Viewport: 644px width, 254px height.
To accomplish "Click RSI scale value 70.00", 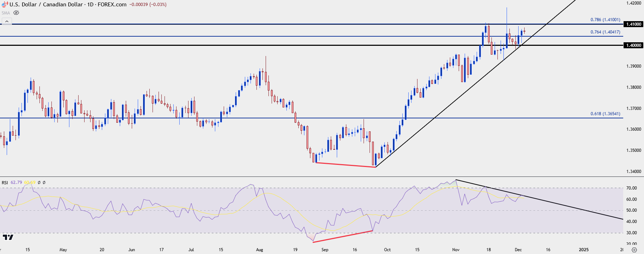I will coord(631,188).
